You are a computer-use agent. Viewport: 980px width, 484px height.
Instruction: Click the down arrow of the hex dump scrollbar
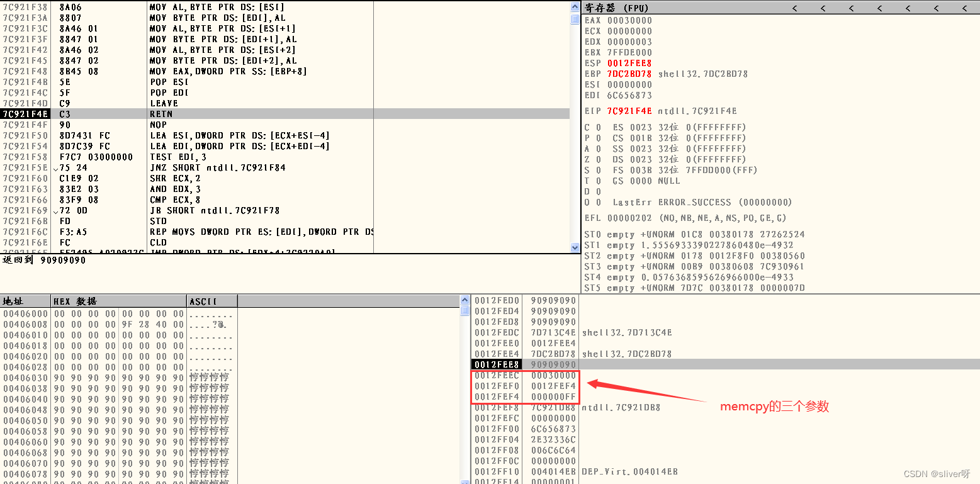pos(465,480)
